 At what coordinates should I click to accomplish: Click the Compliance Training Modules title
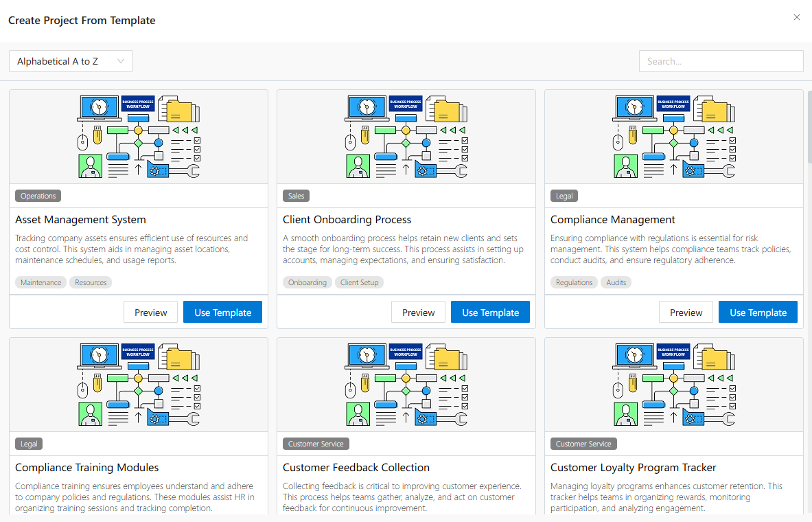click(x=87, y=468)
